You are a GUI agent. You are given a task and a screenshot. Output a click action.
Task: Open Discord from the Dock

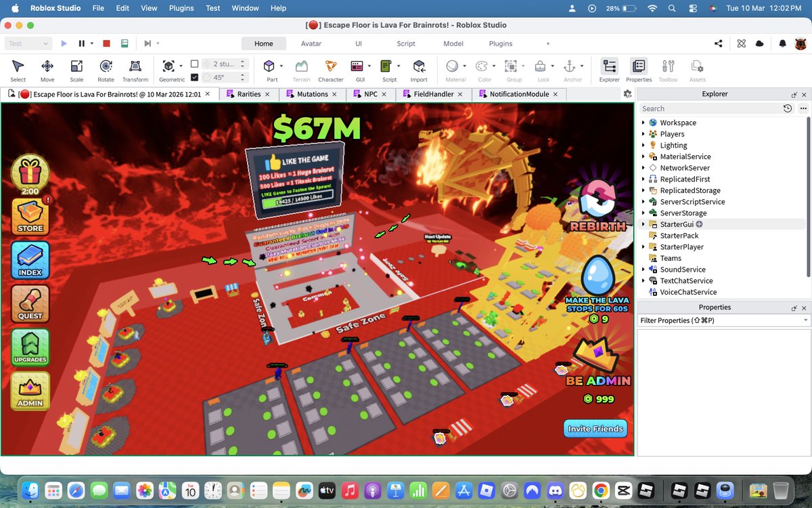pos(555,490)
